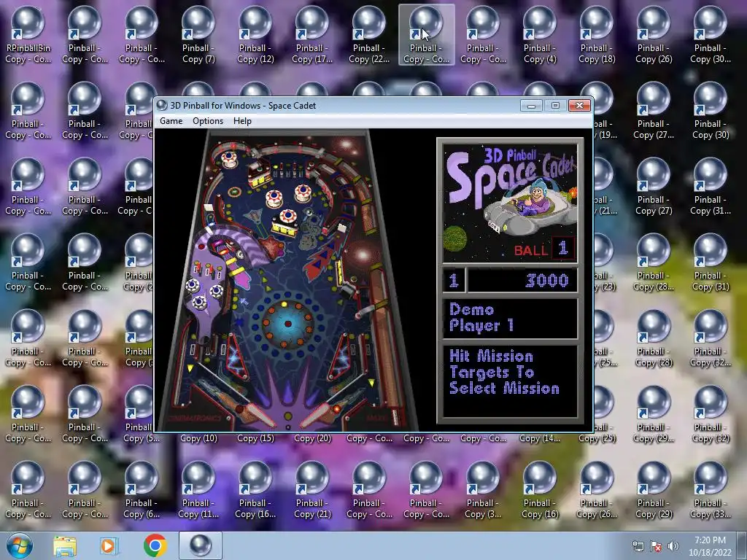Click the score display showing 3000
The image size is (747, 560).
pyautogui.click(x=522, y=280)
